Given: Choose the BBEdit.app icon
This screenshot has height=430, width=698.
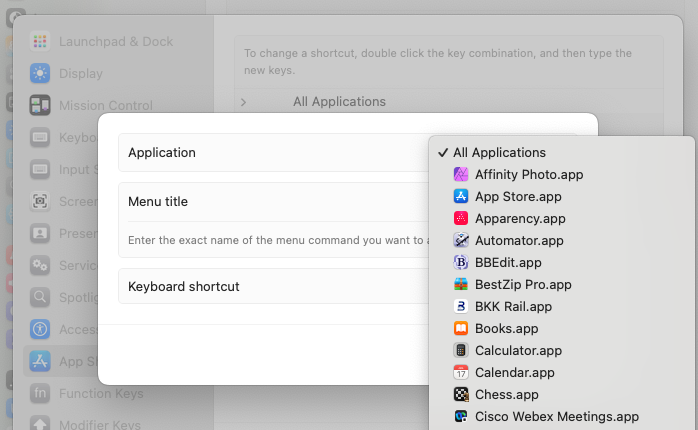Looking at the screenshot, I should point(461,263).
